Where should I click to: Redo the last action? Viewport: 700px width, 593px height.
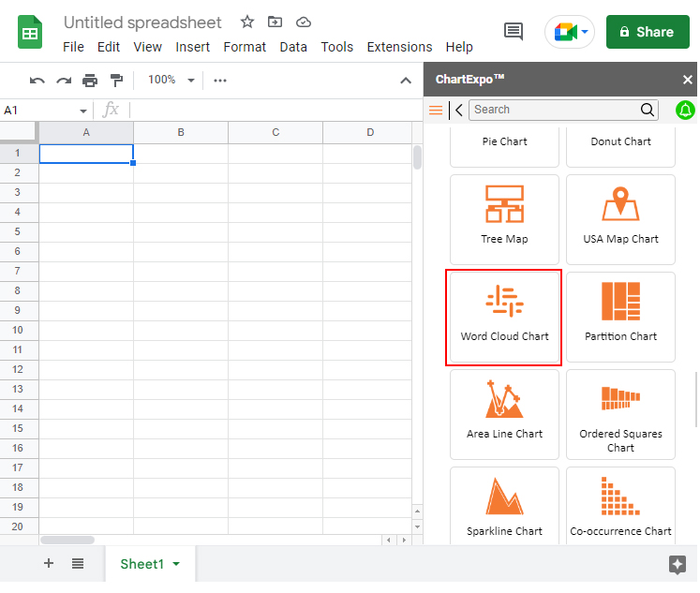click(x=64, y=81)
